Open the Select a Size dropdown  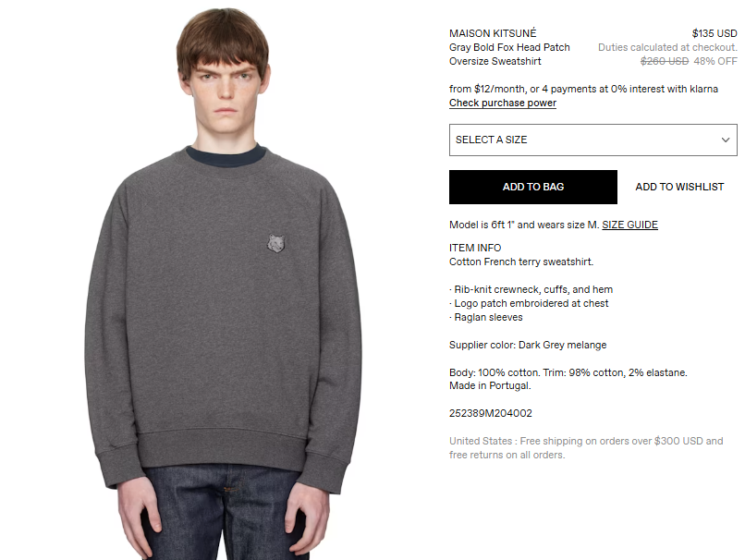[x=593, y=140]
